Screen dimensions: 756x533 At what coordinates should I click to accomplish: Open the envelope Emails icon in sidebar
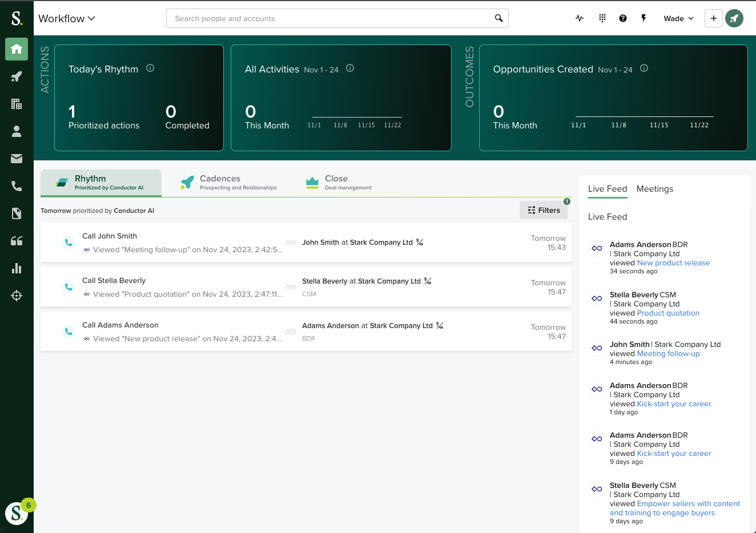tap(17, 159)
